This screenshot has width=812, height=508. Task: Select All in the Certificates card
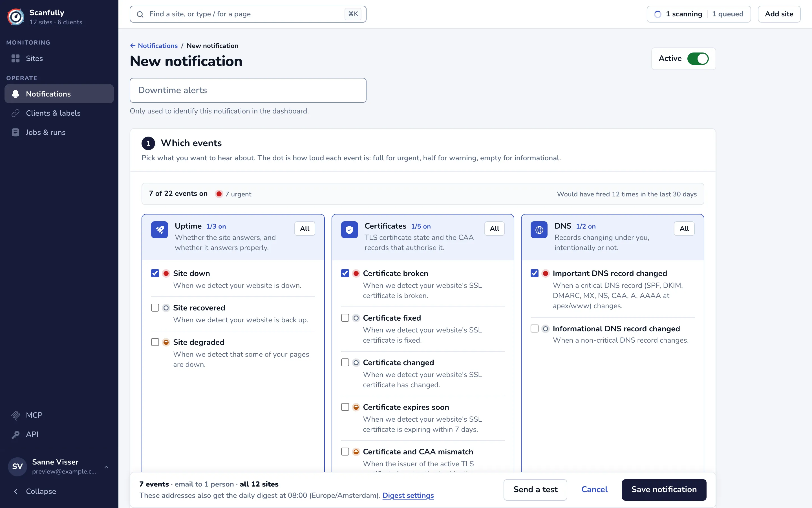(x=495, y=229)
